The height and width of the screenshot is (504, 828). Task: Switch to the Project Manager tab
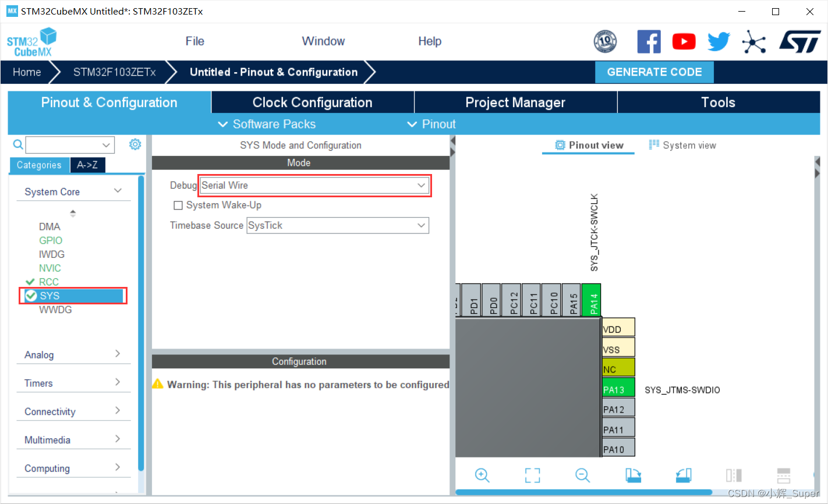coord(515,102)
